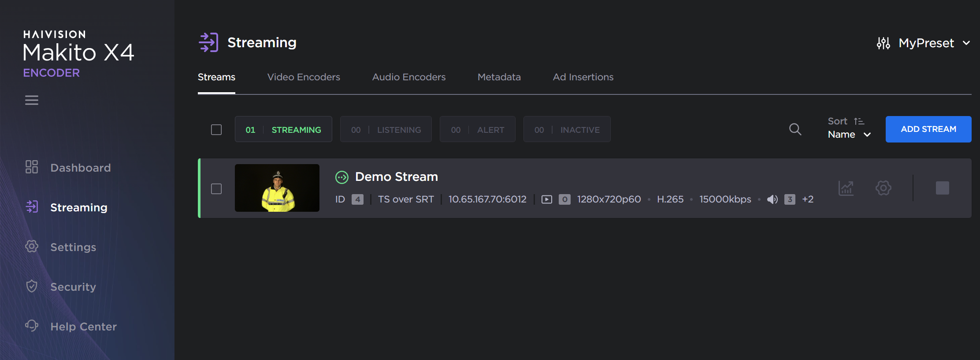Stop Demo Stream with the stop button
This screenshot has width=980, height=360.
[943, 188]
